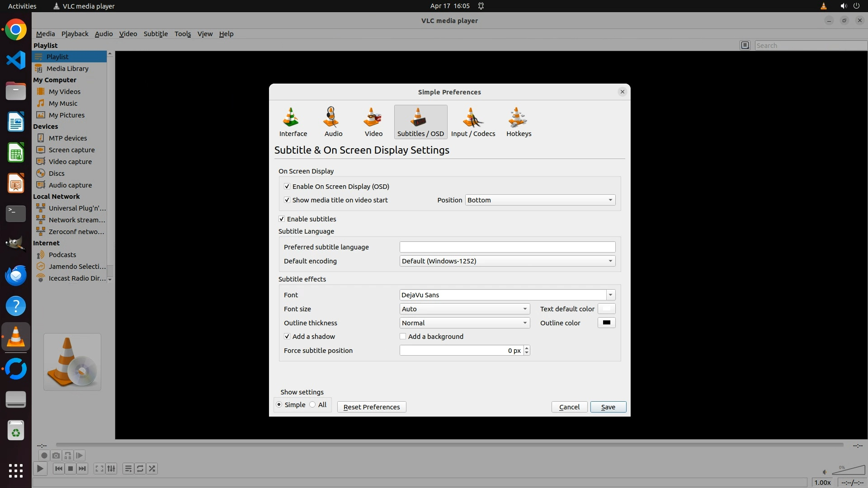868x488 pixels.
Task: Pick the black Outline color swatch
Action: [606, 323]
